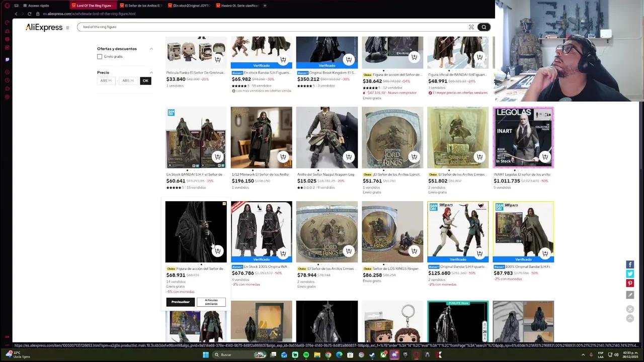Click the Previsualizar button
This screenshot has height=362, width=644.
180,302
